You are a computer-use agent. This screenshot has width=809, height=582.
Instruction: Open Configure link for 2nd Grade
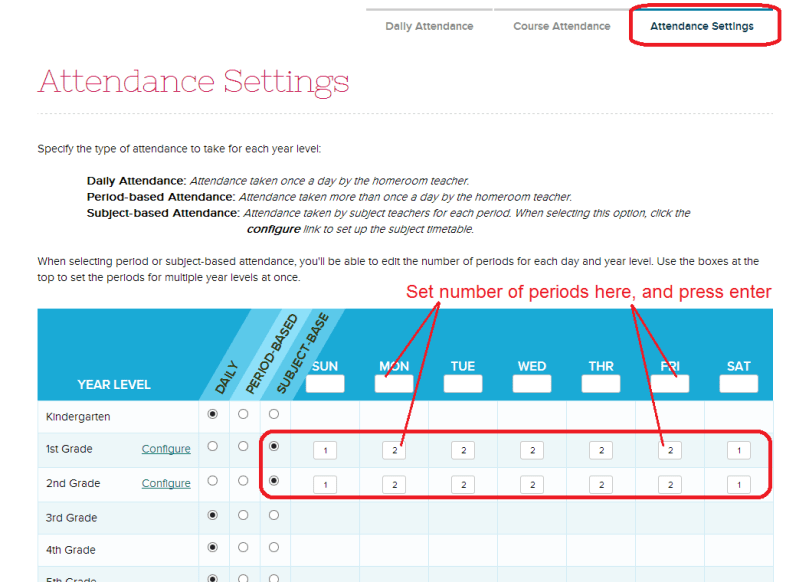click(165, 483)
